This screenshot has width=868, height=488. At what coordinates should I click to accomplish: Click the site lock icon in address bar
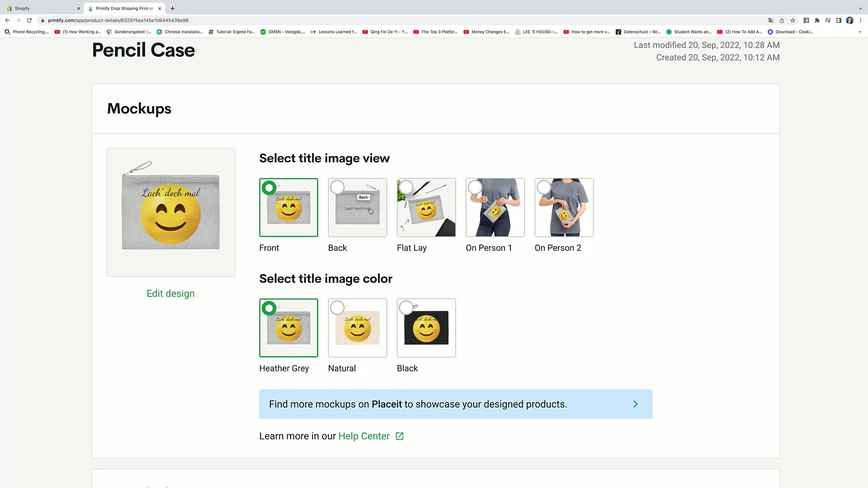coord(42,20)
